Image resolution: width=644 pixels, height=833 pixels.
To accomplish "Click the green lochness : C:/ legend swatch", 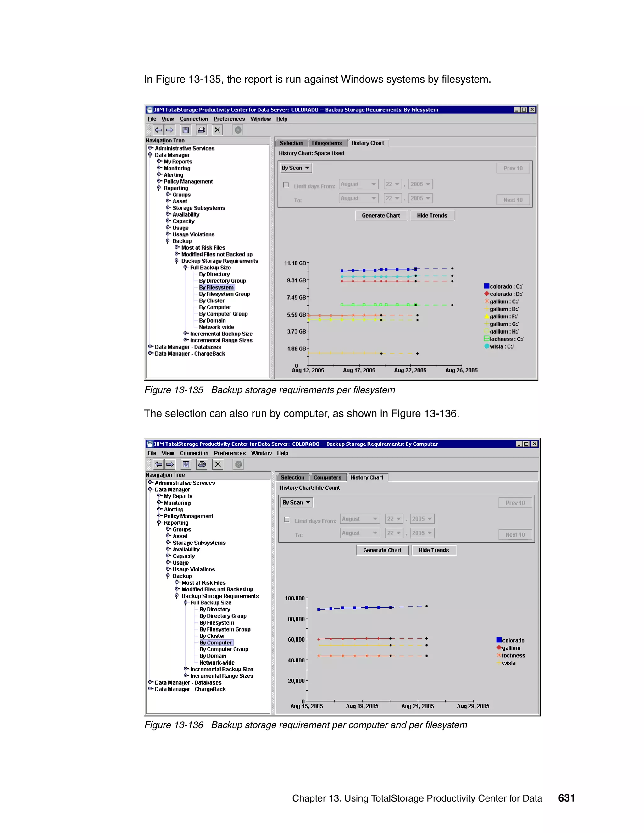I will (486, 339).
